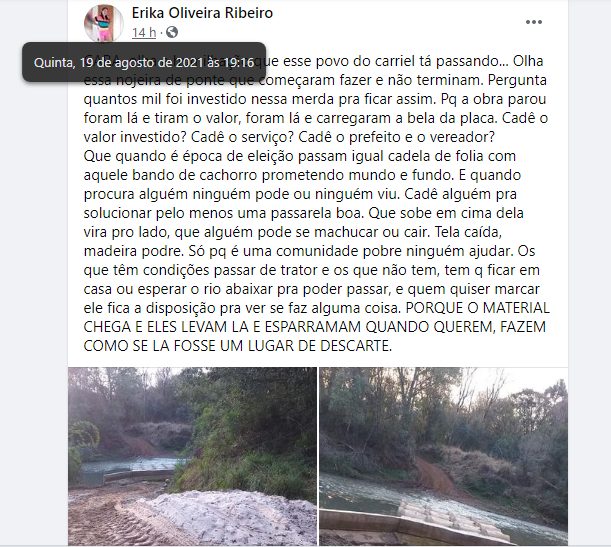The image size is (611, 547).
Task: View the right photo of the river crossing
Action: pos(443,456)
